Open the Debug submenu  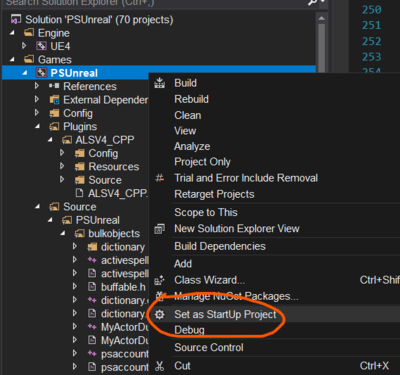pyautogui.click(x=189, y=330)
